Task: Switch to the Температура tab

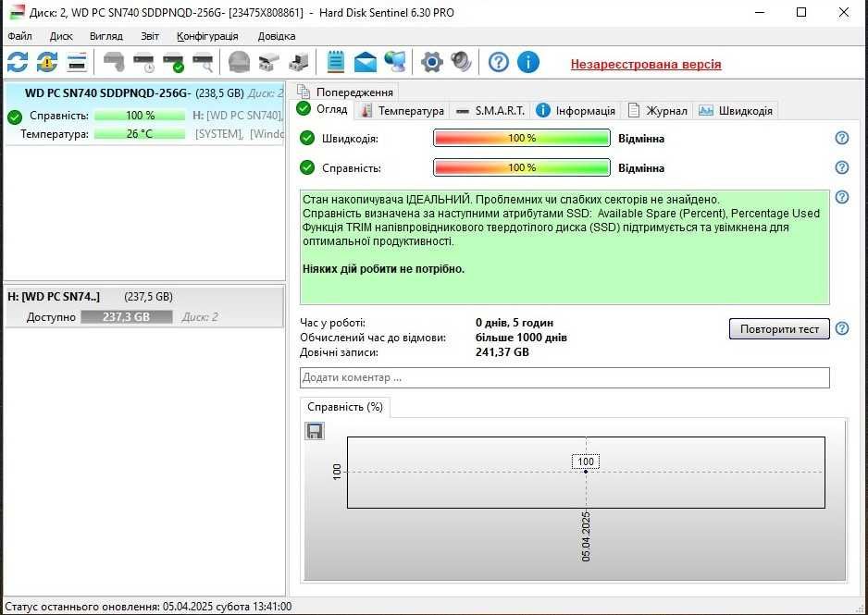Action: coord(402,111)
